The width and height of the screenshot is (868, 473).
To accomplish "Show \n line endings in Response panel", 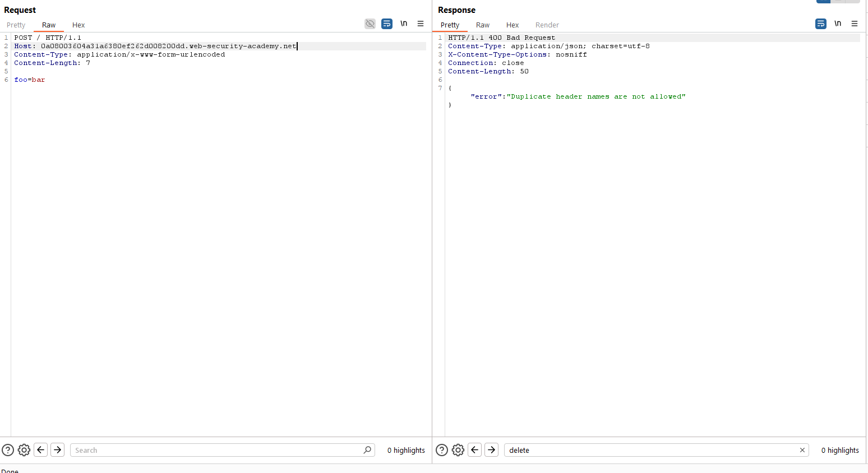I will (x=838, y=24).
